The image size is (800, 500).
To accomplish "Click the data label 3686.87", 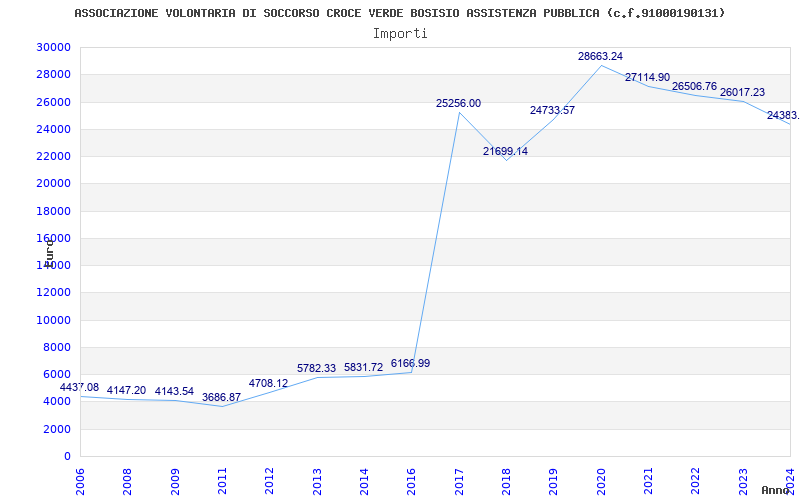I will [221, 397].
